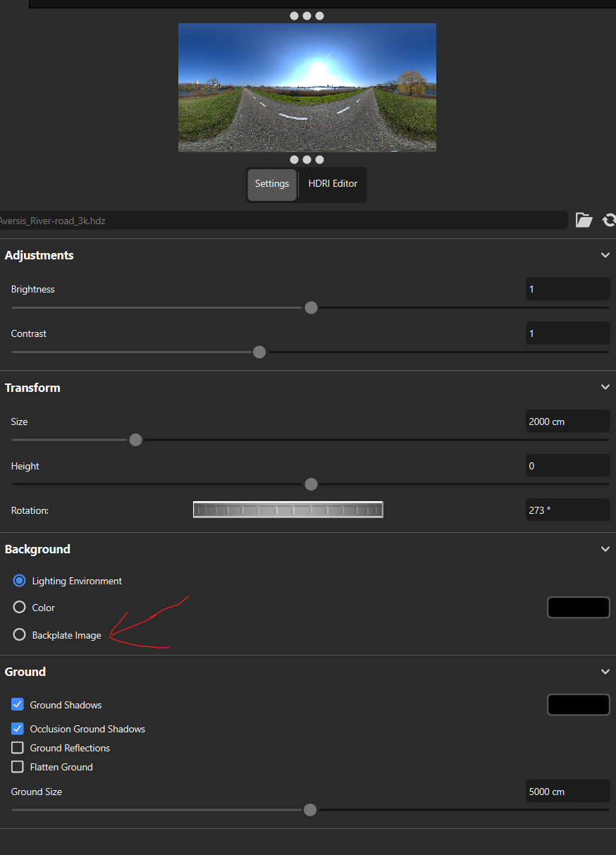
Task: Click the three-dot handle below the preview
Action: point(307,160)
